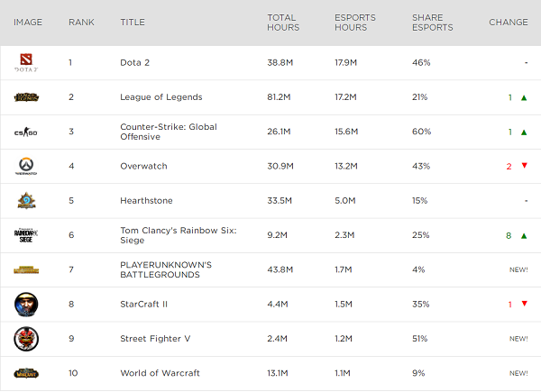Click the CHANGE column header
This screenshot has height=392, width=541.
(509, 22)
